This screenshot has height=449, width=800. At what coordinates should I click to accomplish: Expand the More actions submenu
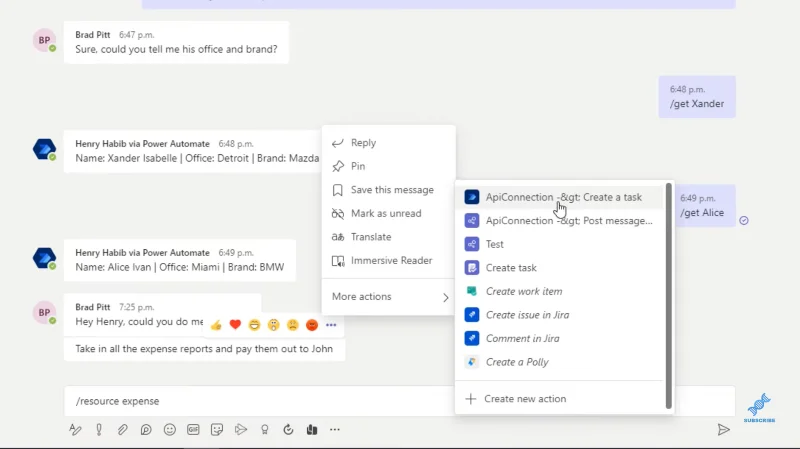point(388,296)
